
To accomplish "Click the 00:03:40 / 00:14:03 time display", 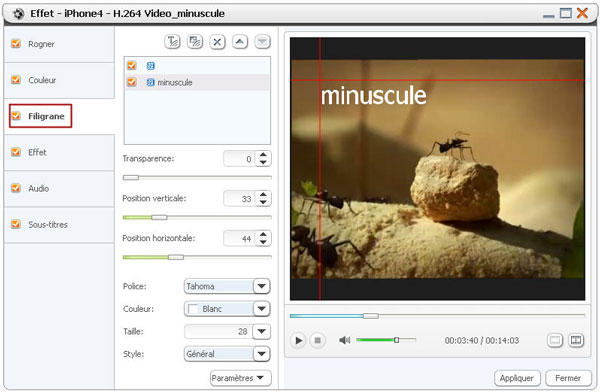I will (481, 340).
